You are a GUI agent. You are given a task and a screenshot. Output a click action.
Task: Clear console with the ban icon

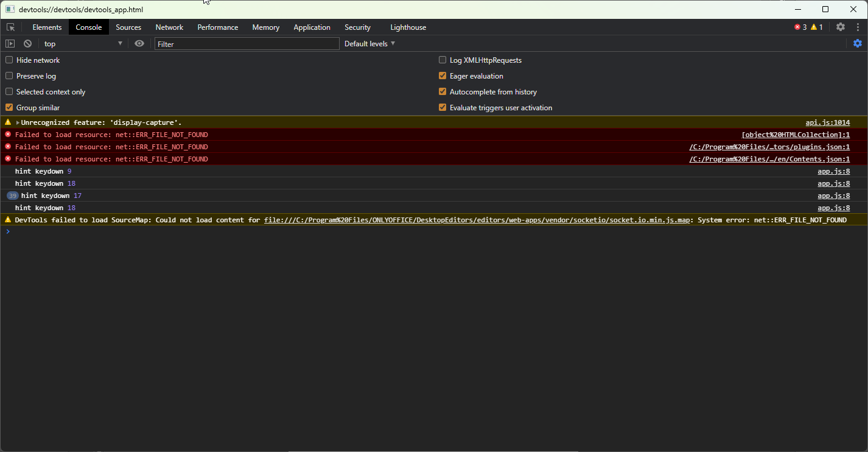27,44
